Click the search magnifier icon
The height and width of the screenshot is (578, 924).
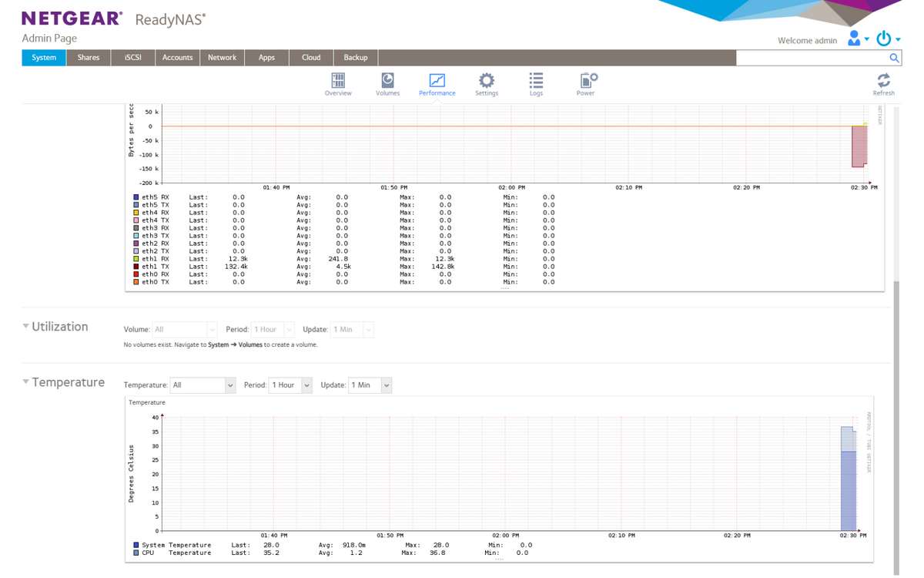pos(894,58)
